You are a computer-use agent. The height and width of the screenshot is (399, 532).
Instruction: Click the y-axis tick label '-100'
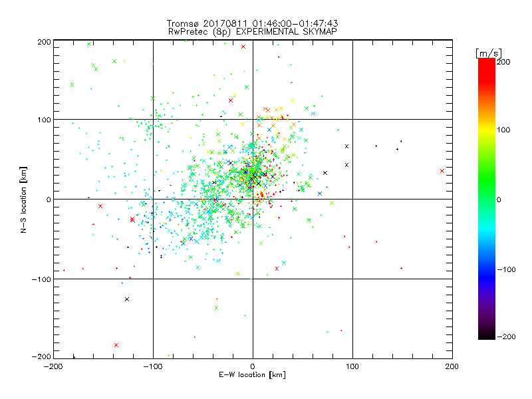41,279
